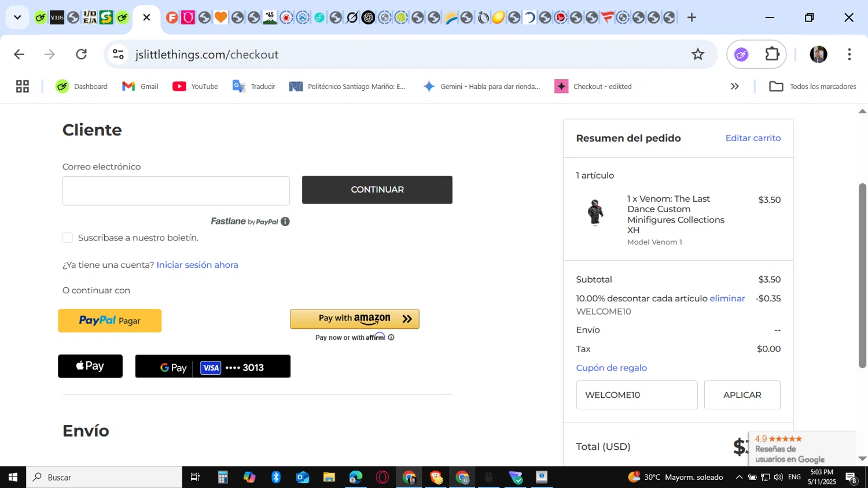Open the Windows Start menu

(13, 477)
